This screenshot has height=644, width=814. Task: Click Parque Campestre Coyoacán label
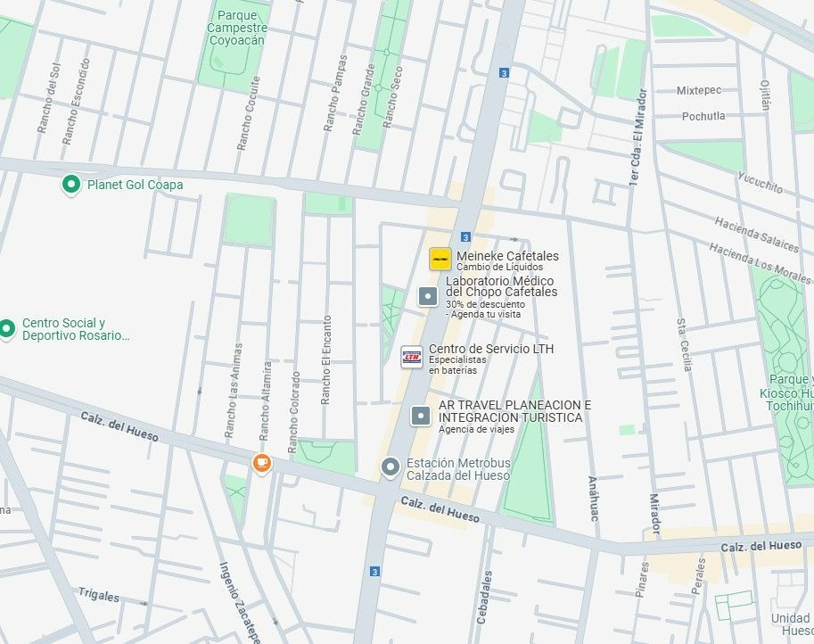[x=237, y=28]
